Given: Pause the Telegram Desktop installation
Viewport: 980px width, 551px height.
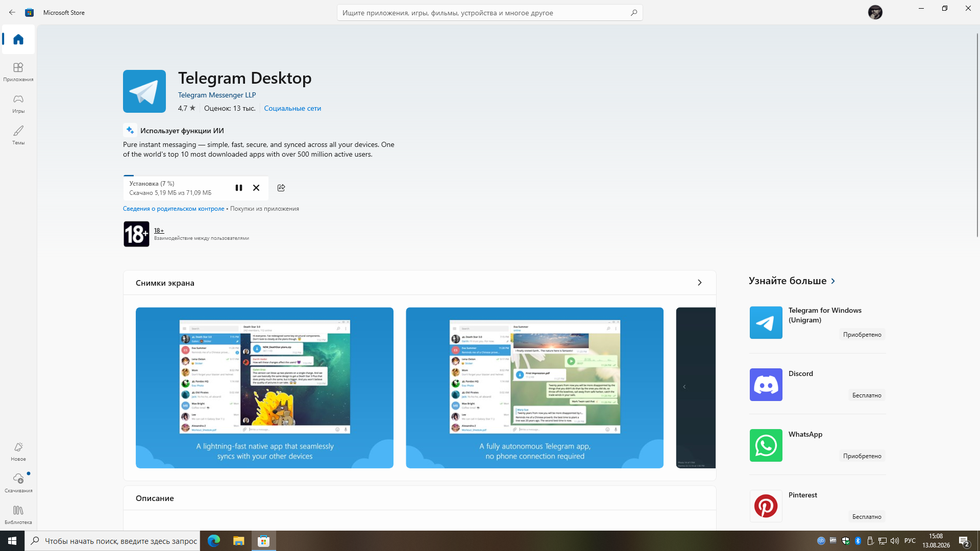Looking at the screenshot, I should [x=238, y=188].
